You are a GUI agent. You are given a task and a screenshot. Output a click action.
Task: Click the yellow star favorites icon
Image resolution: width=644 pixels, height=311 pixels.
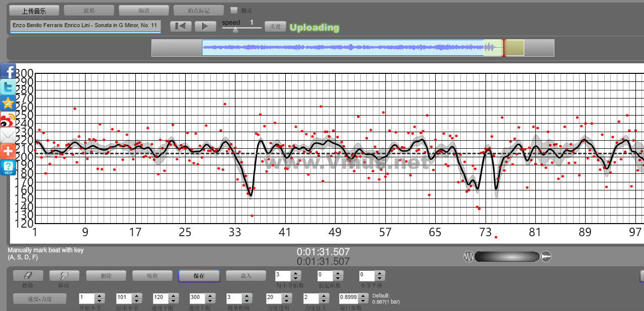point(8,103)
